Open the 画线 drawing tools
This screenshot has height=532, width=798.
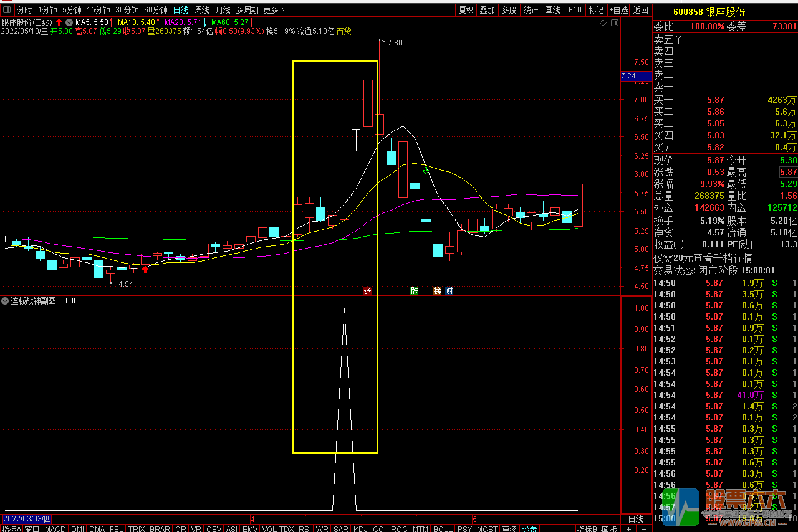pyautogui.click(x=552, y=10)
